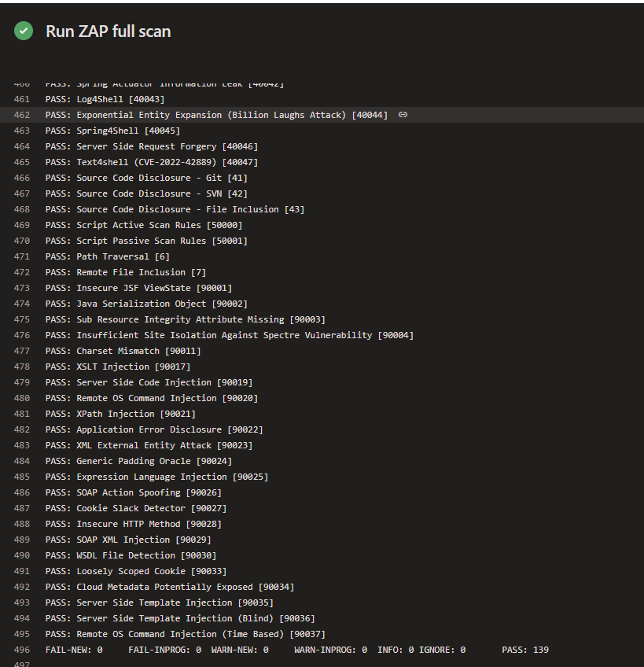Click the green success checkmark icon
Screen dimensions: 644x667
pyautogui.click(x=24, y=31)
